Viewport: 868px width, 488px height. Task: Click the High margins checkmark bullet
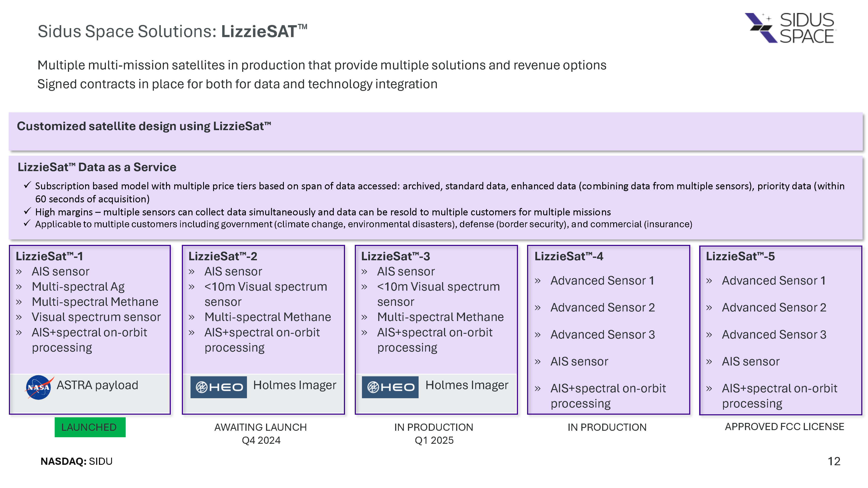pyautogui.click(x=27, y=211)
